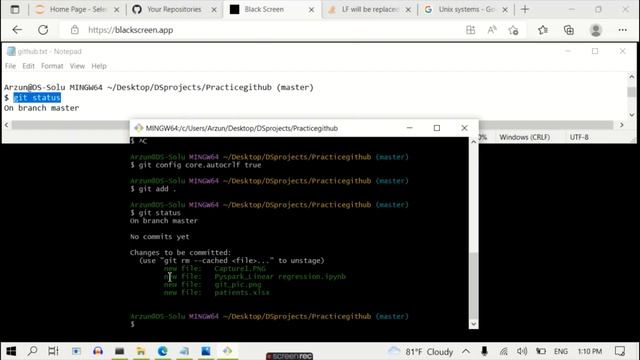
Task: Open 81°F Cloudy weather widget
Action: coord(420,351)
